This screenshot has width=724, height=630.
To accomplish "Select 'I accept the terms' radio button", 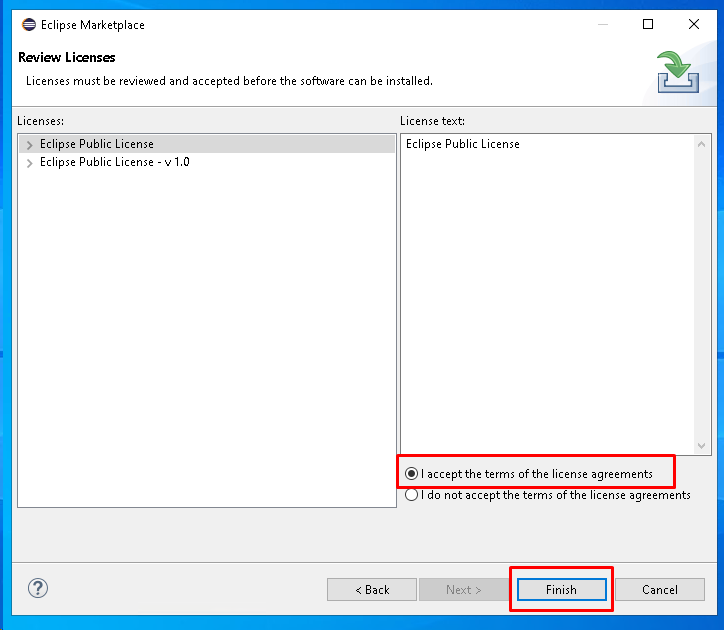I will coord(411,474).
